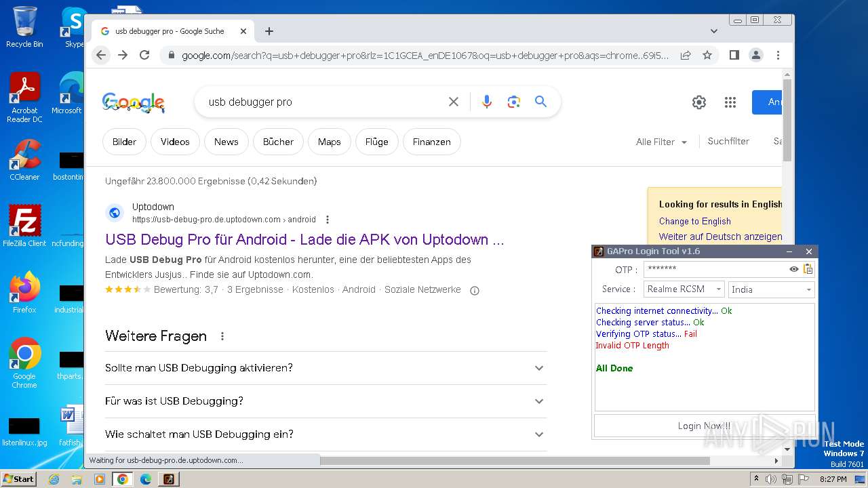Open the volume control in the tray
The height and width of the screenshot is (488, 868).
[771, 479]
